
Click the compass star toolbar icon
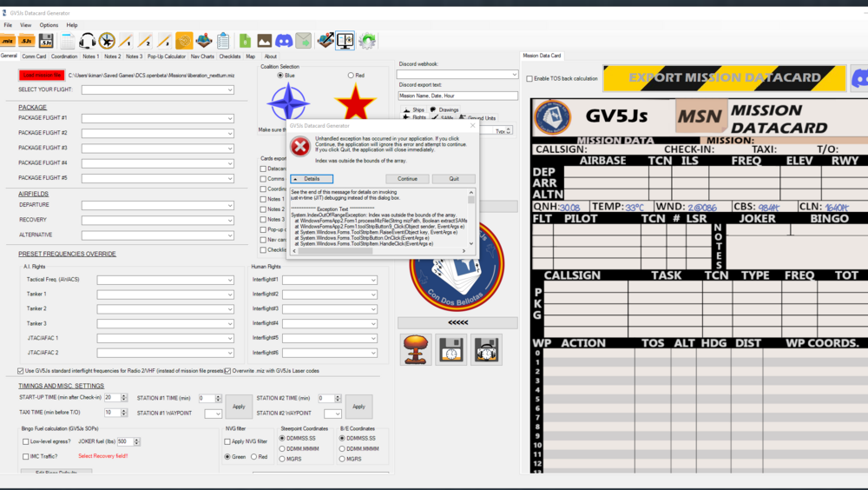click(107, 41)
